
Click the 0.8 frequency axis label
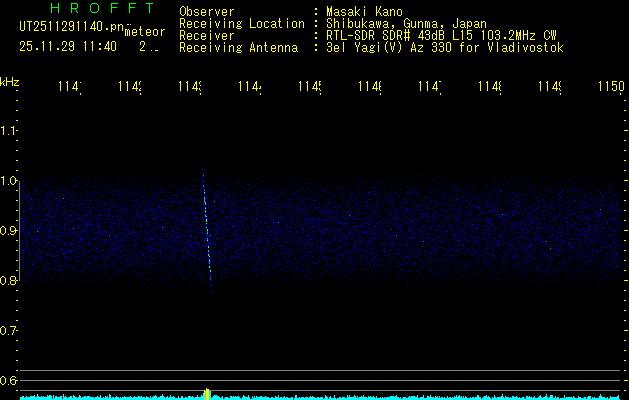pos(9,281)
